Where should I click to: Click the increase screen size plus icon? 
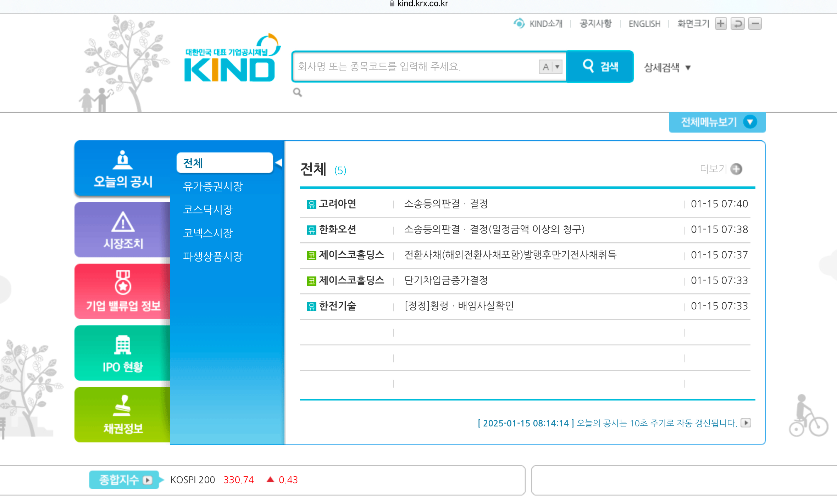click(721, 24)
